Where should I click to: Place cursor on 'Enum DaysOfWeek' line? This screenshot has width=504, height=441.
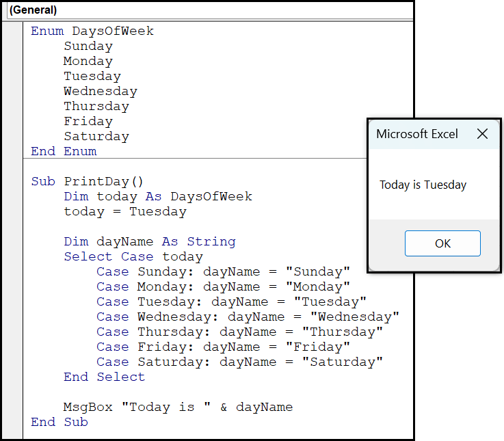click(x=92, y=31)
